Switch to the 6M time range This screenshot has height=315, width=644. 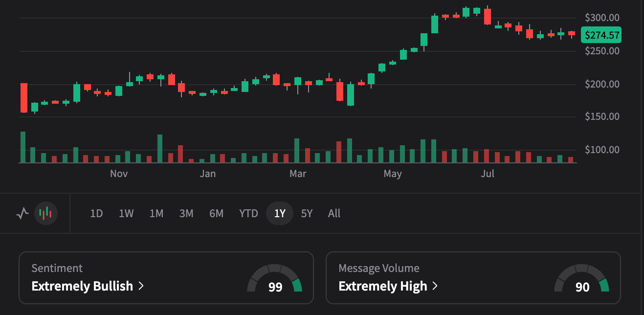coord(216,214)
